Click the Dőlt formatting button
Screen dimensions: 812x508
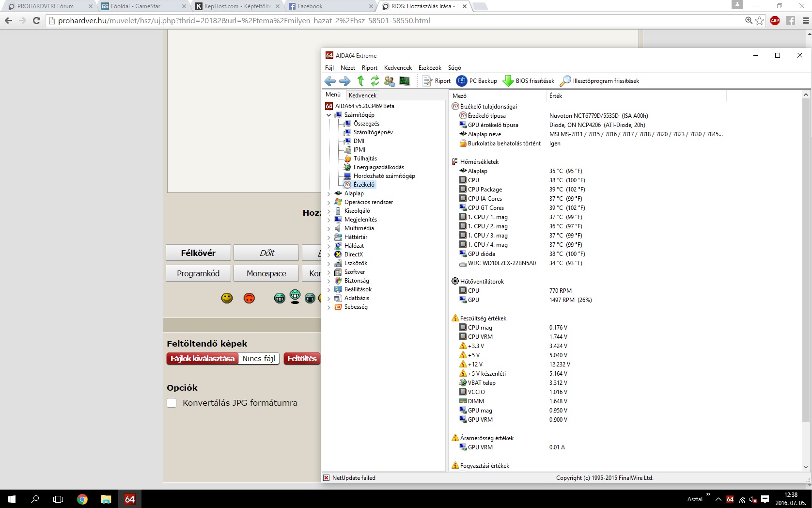(266, 253)
